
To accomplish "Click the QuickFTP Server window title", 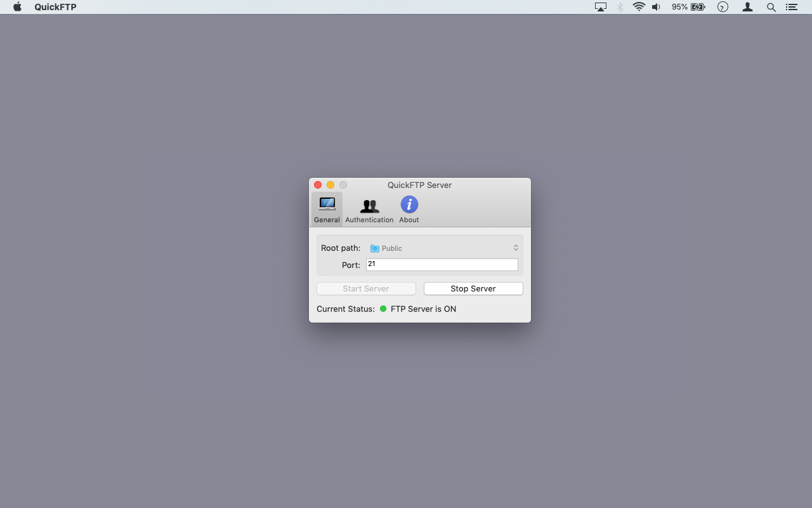I will [420, 185].
